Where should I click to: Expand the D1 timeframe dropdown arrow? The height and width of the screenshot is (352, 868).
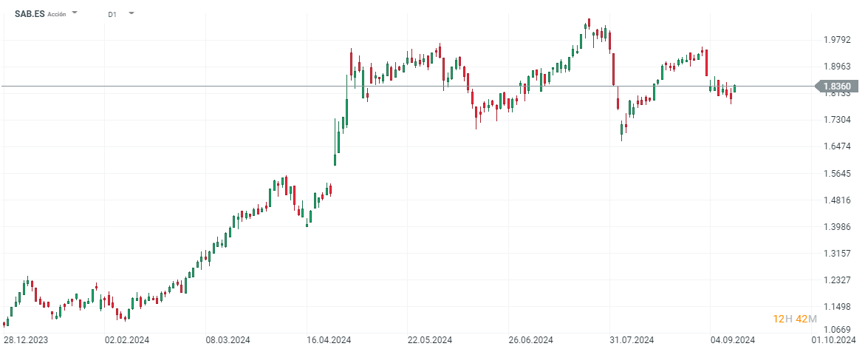131,13
